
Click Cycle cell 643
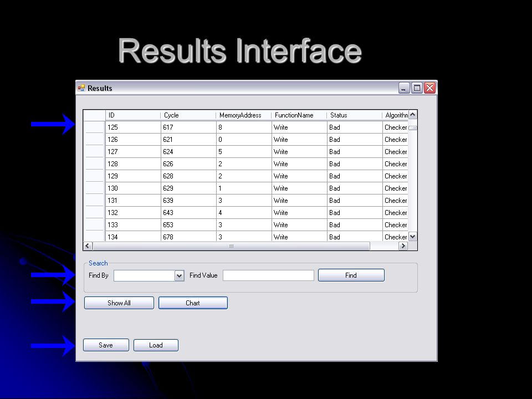coord(188,213)
